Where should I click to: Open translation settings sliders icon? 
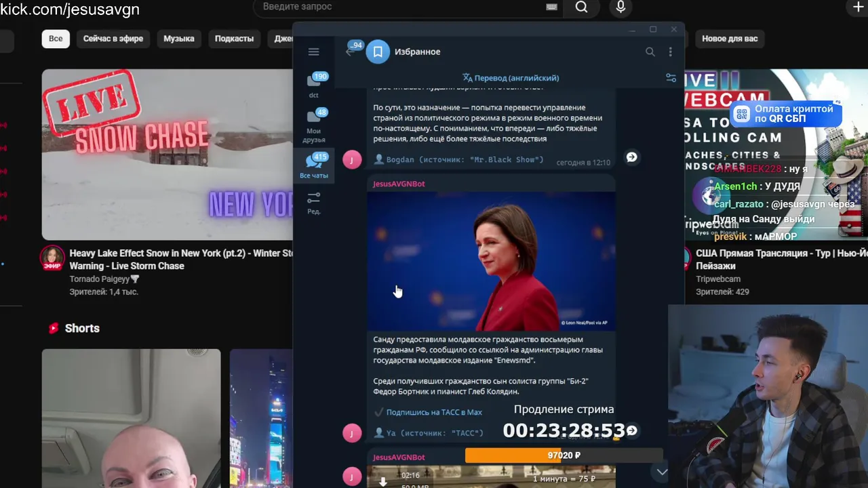tap(671, 78)
